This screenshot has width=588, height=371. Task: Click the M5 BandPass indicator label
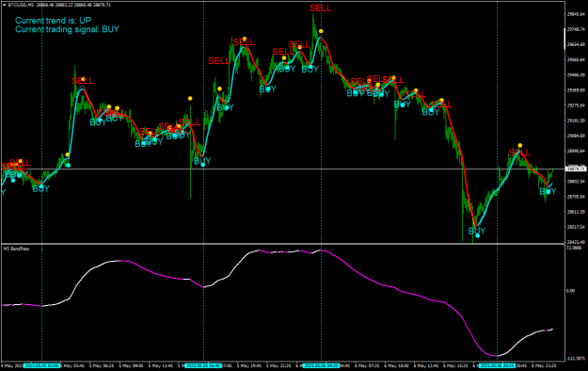[x=16, y=249]
